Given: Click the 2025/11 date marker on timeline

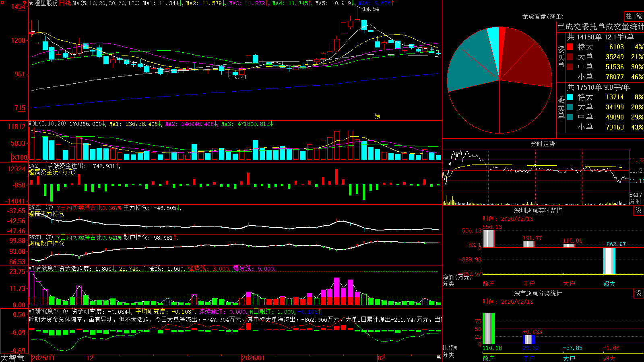Looking at the screenshot, I should pos(43,358).
